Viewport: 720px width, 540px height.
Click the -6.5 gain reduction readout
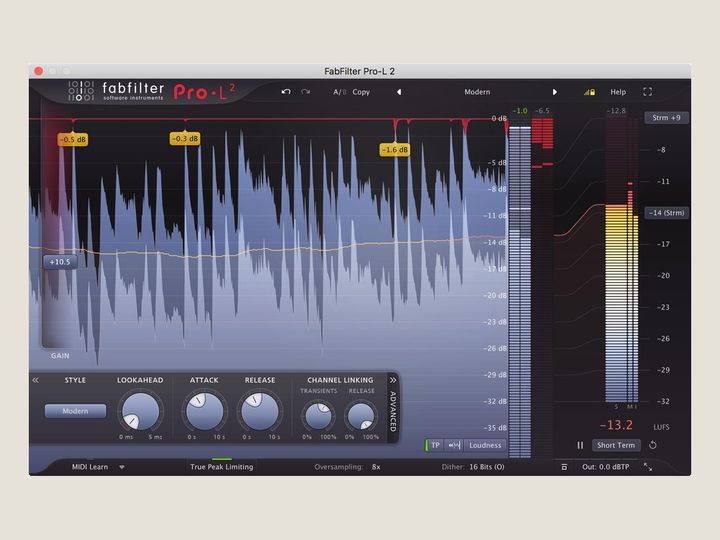tap(542, 111)
